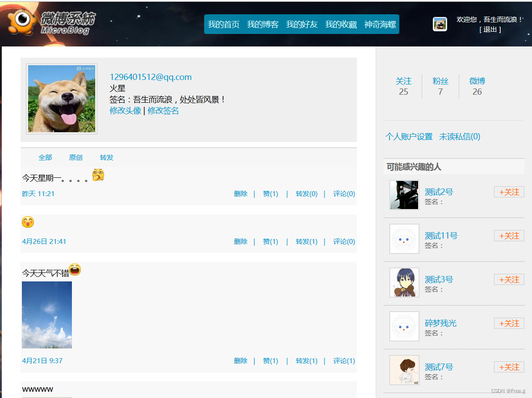Click the avatar of 测试7号

(404, 370)
